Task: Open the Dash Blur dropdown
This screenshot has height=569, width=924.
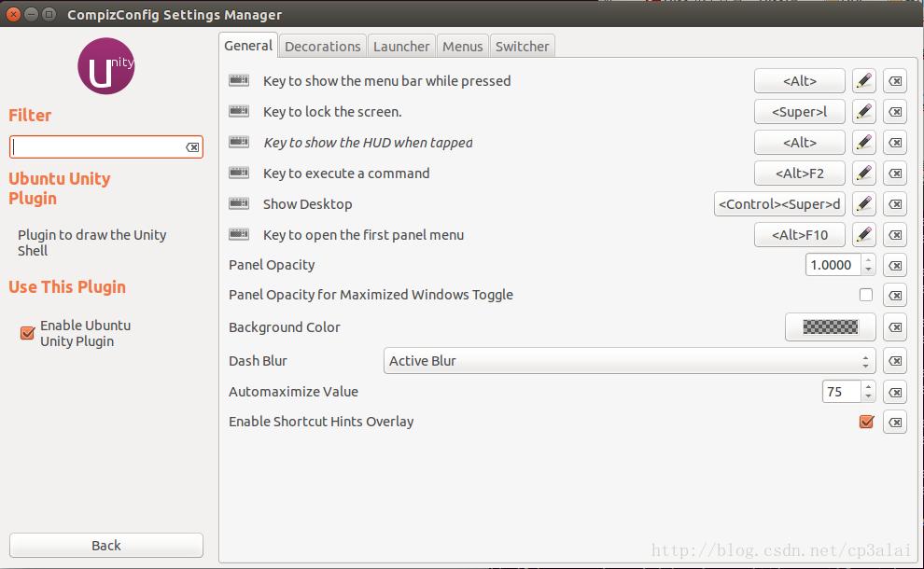Action: (x=629, y=360)
